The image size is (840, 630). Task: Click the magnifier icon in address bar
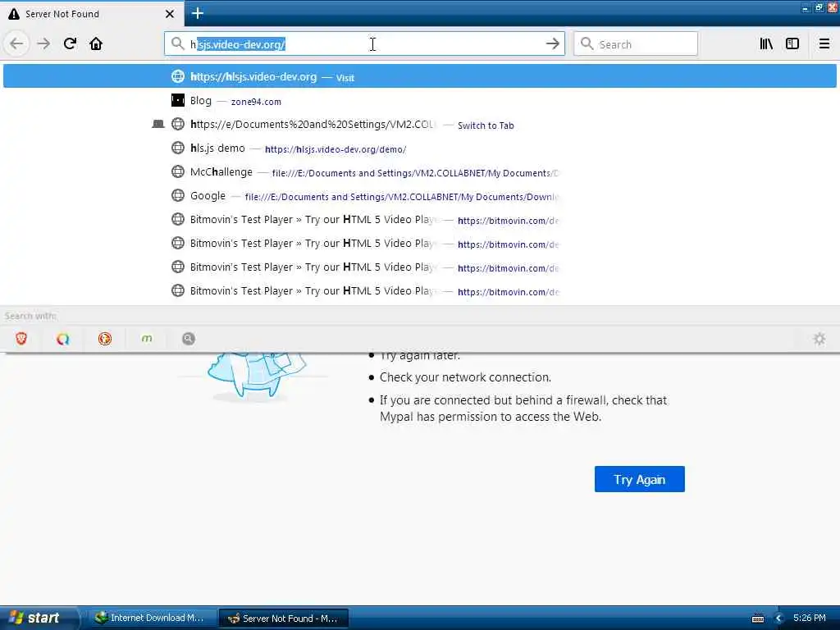click(x=177, y=44)
